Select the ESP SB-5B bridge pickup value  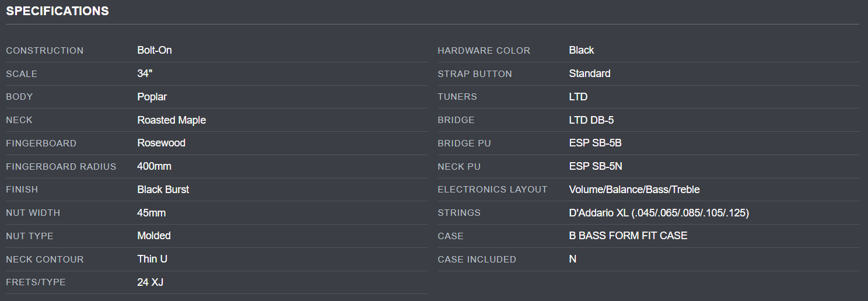coord(596,143)
